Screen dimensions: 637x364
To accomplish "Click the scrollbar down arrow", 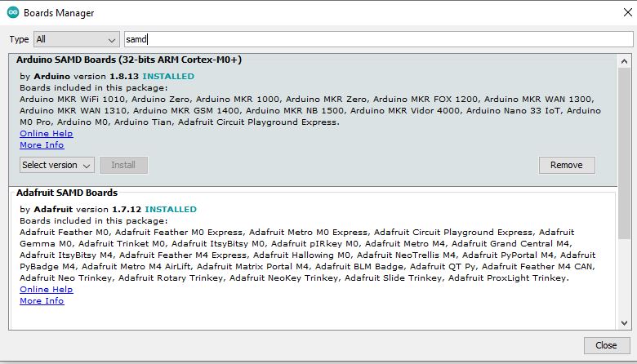I will pyautogui.click(x=625, y=323).
